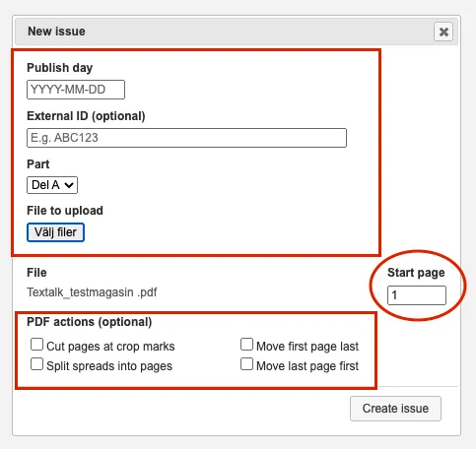Viewport: 476px width, 449px height.
Task: Focus the External ID input field
Action: coord(186,138)
